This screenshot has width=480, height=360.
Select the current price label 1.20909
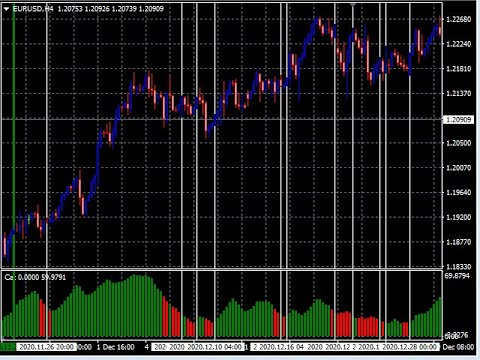[x=458, y=119]
